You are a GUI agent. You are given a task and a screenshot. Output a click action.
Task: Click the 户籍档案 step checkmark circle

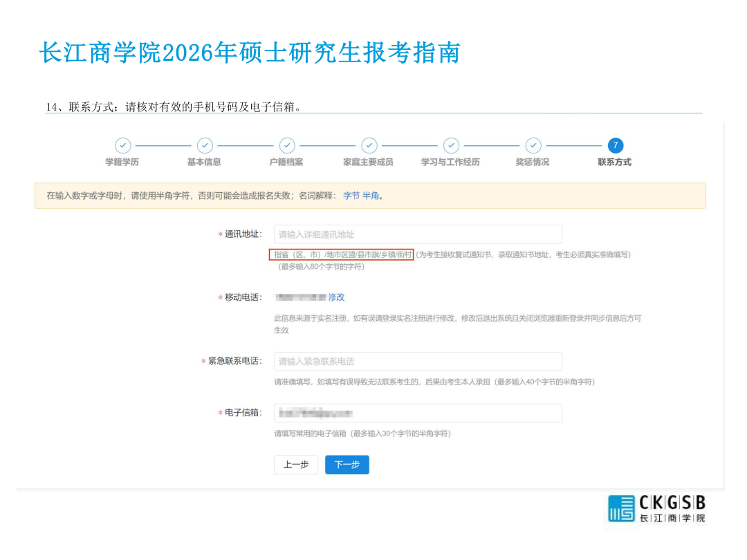[x=287, y=145]
